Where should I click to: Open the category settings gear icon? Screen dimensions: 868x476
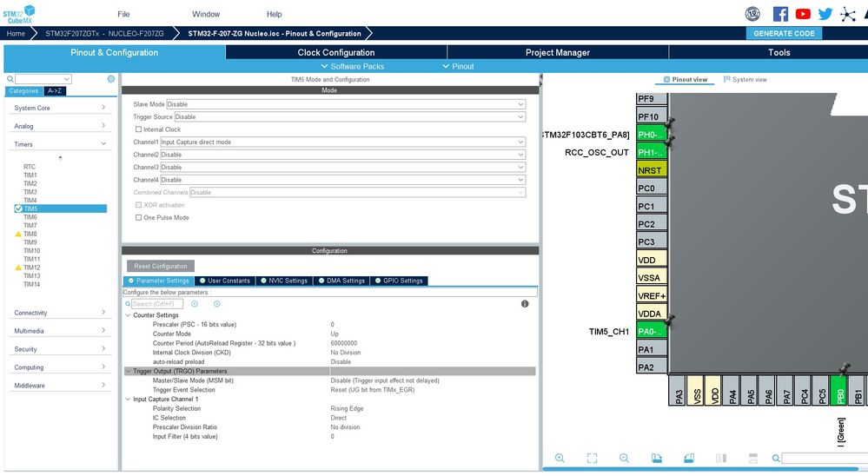pyautogui.click(x=110, y=79)
